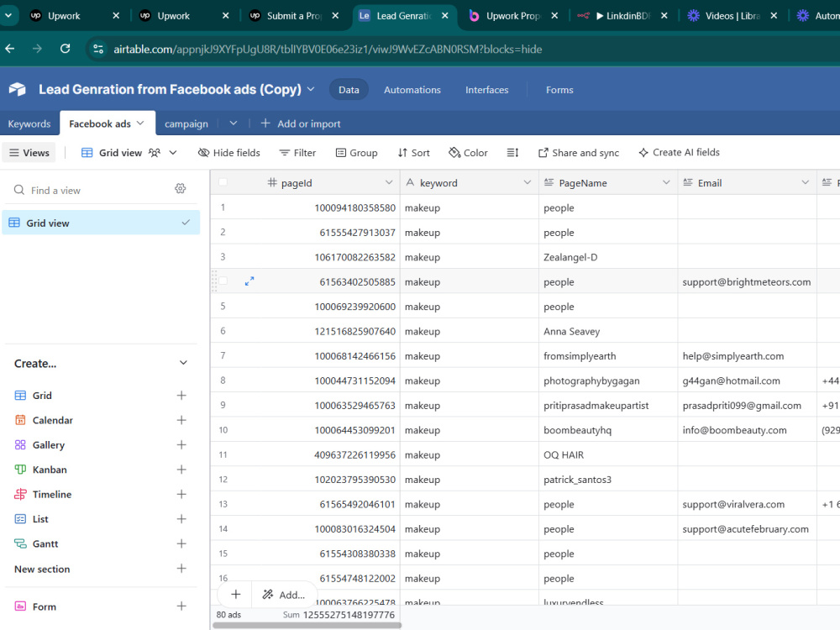
Task: Click Add or import
Action: pyautogui.click(x=301, y=123)
